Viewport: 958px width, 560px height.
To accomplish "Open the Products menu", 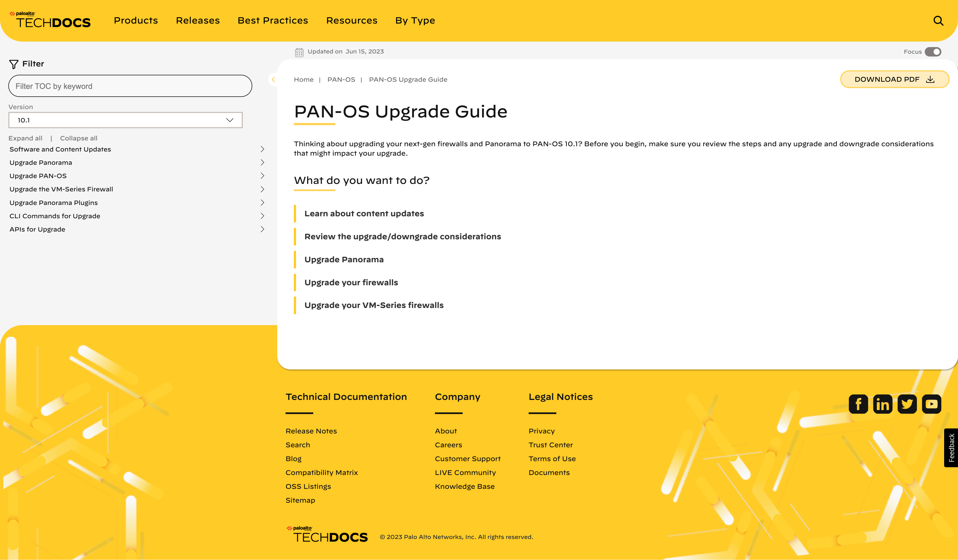I will (x=136, y=20).
